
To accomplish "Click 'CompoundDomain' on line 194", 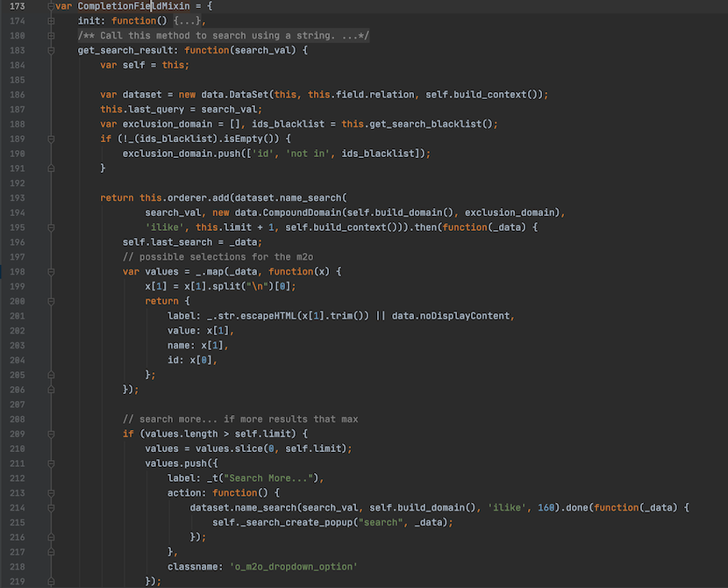I will (303, 212).
